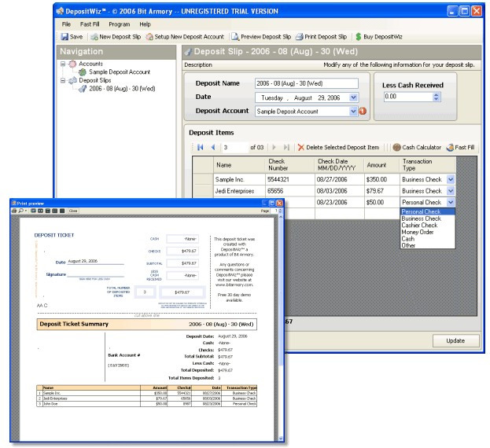This screenshot has width=490, height=448.
Task: Click the Print preview vertical scrollbar
Action: 280,328
